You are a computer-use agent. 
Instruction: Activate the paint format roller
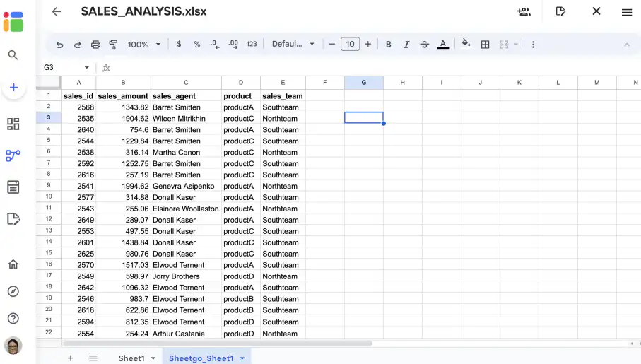(x=113, y=45)
